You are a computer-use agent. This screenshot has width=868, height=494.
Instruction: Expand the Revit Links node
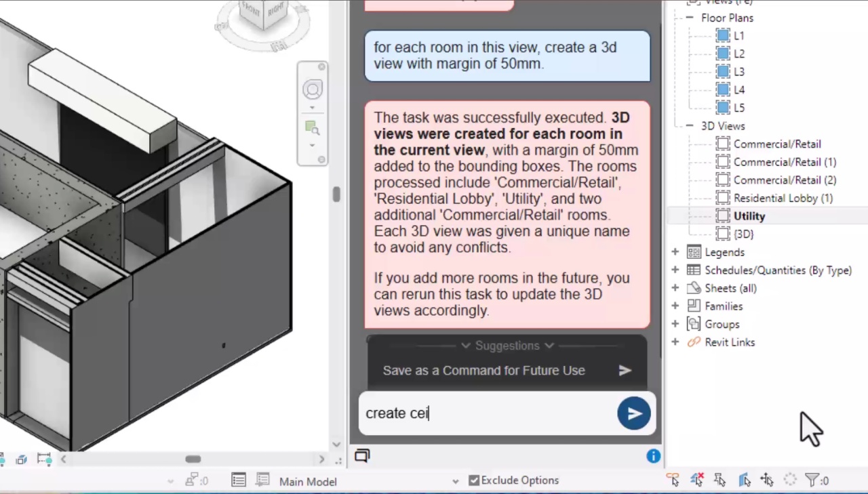675,342
